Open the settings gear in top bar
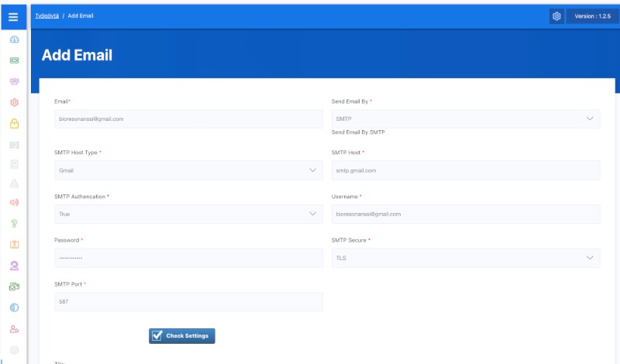Image resolution: width=620 pixels, height=364 pixels. click(x=556, y=16)
